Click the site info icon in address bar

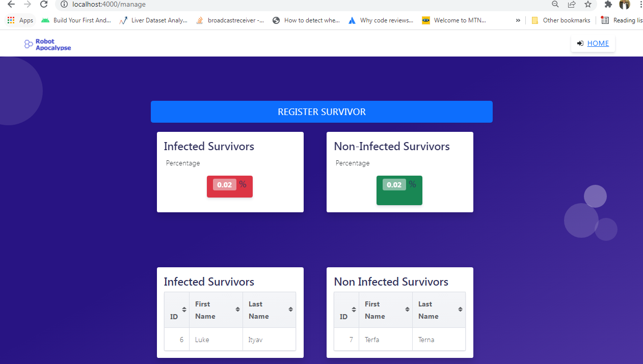point(64,4)
